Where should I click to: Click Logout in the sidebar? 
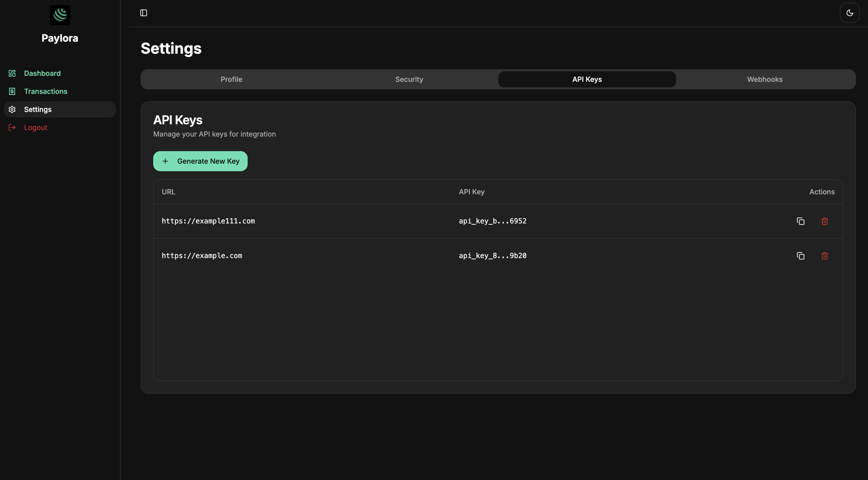(x=35, y=127)
